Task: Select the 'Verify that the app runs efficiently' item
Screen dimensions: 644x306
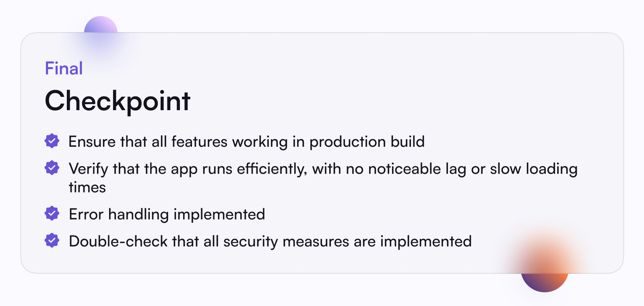Action: 323,178
